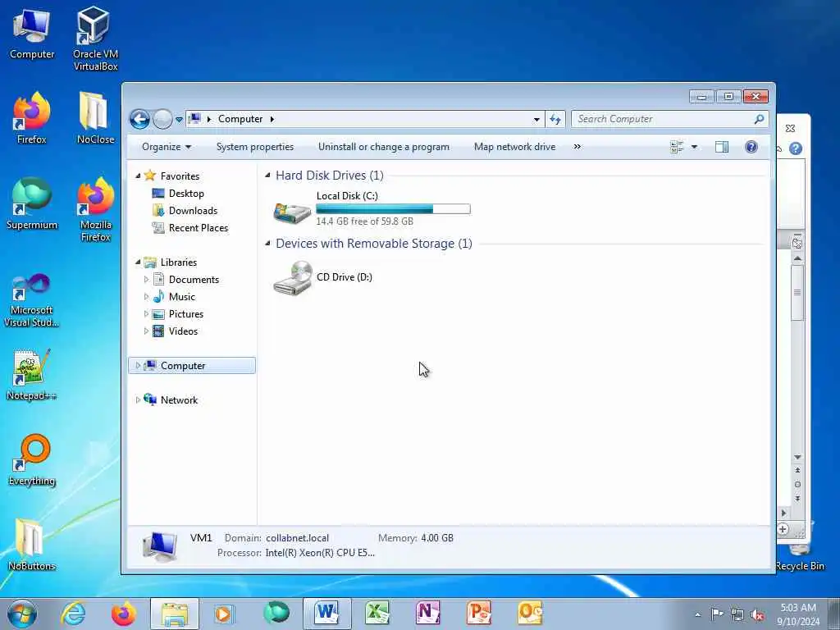
Task: Select the Supermium desktop shortcut
Action: pos(32,203)
